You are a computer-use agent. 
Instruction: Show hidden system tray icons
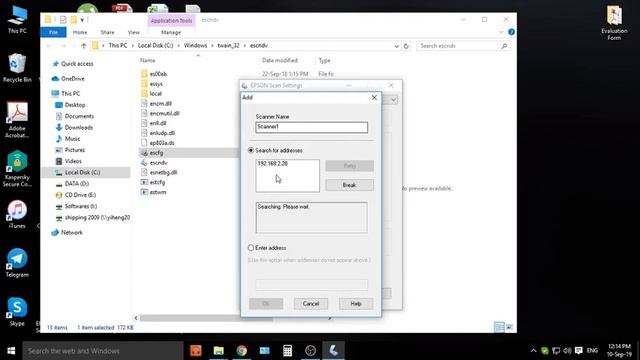(533, 351)
